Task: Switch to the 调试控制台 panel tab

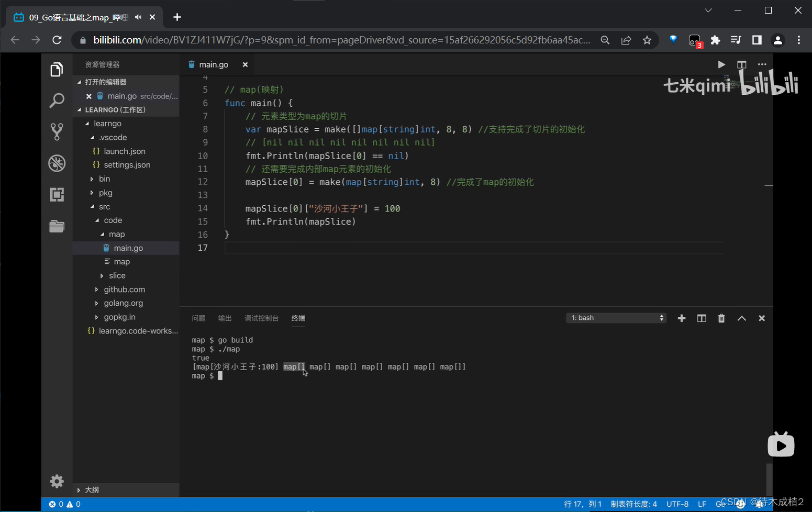Action: pos(261,318)
